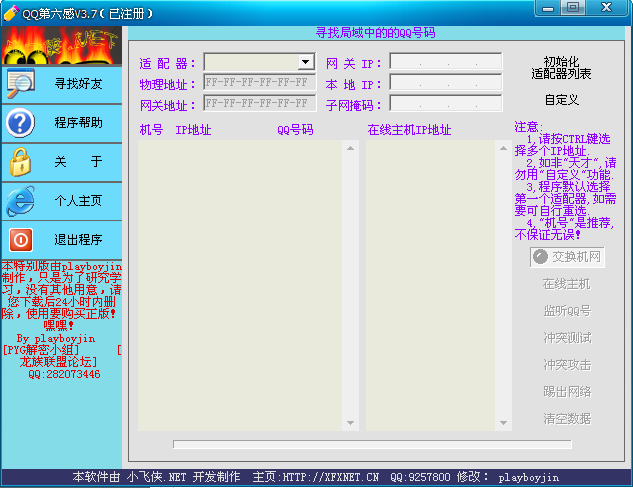Click down arrow of QQ号码 list scrollbar

pos(350,423)
